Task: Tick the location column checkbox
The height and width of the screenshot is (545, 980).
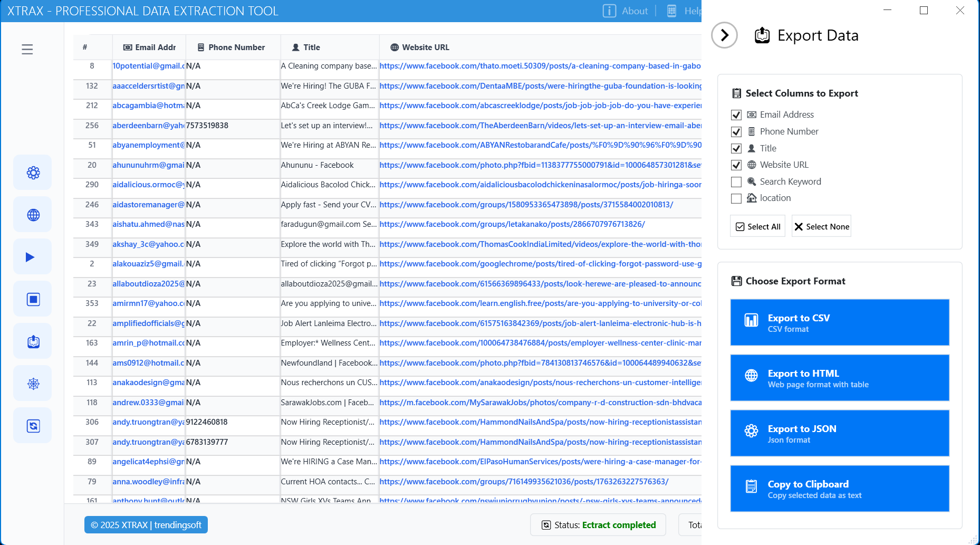Action: point(736,198)
